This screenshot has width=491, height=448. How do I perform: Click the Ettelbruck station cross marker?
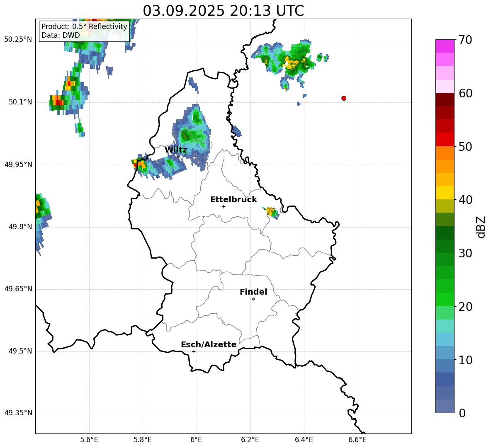pos(224,206)
